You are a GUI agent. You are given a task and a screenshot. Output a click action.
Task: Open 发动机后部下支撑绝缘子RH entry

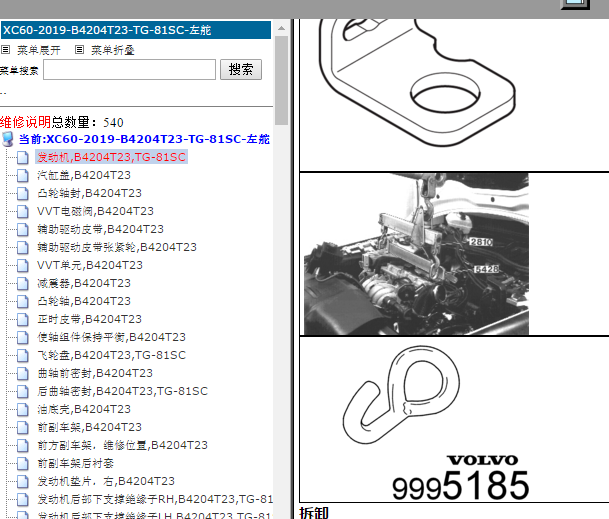(x=155, y=499)
